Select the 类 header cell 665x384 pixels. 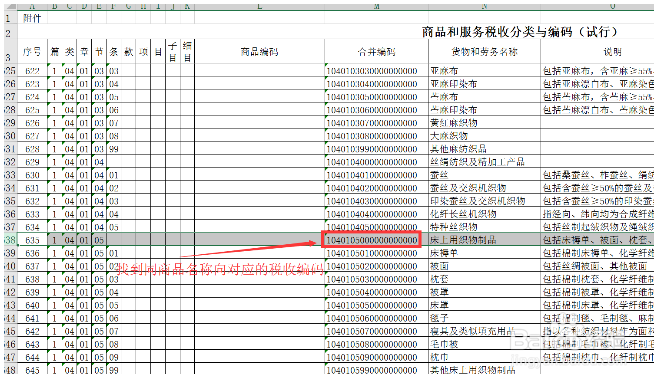pyautogui.click(x=70, y=52)
